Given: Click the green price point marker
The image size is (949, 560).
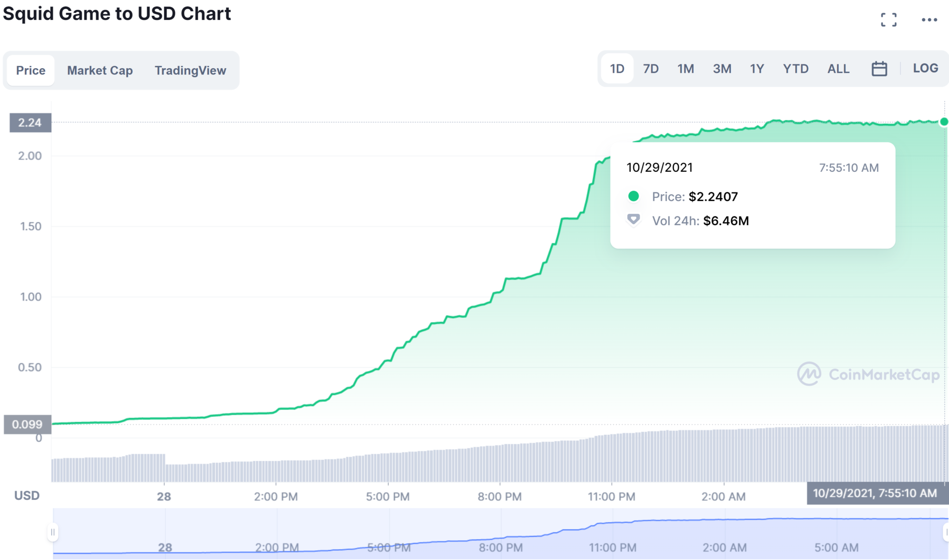Looking at the screenshot, I should pyautogui.click(x=943, y=122).
